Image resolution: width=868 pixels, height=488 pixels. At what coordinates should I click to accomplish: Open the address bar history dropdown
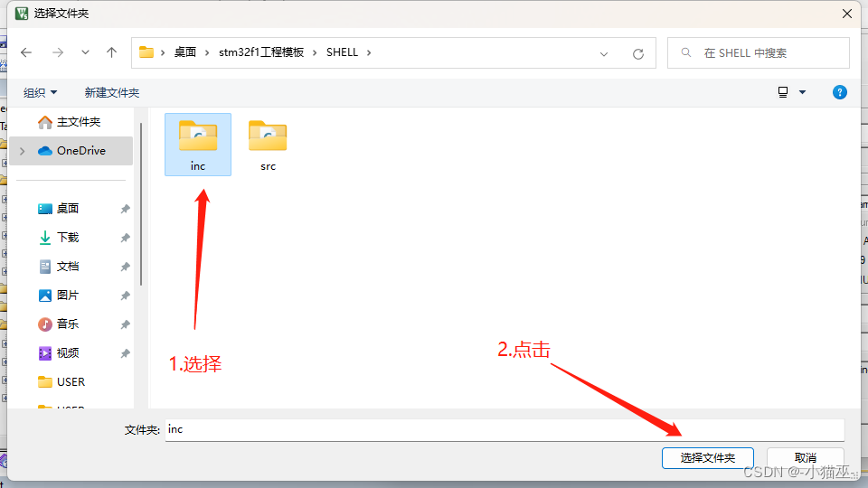click(604, 53)
